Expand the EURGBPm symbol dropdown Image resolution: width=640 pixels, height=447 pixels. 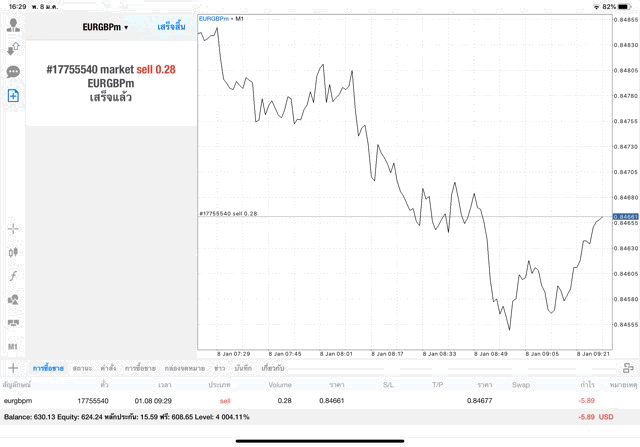[x=105, y=27]
